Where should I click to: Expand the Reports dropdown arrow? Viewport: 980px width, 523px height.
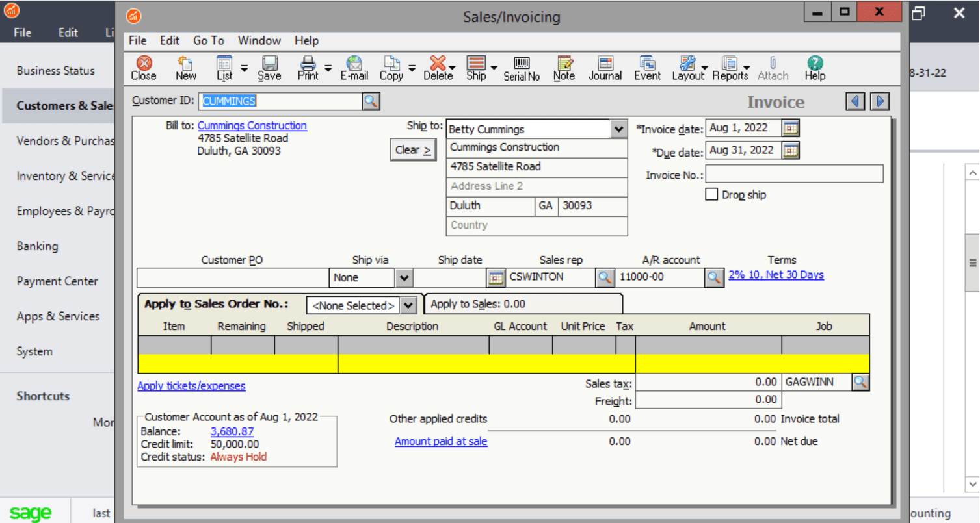click(x=747, y=68)
